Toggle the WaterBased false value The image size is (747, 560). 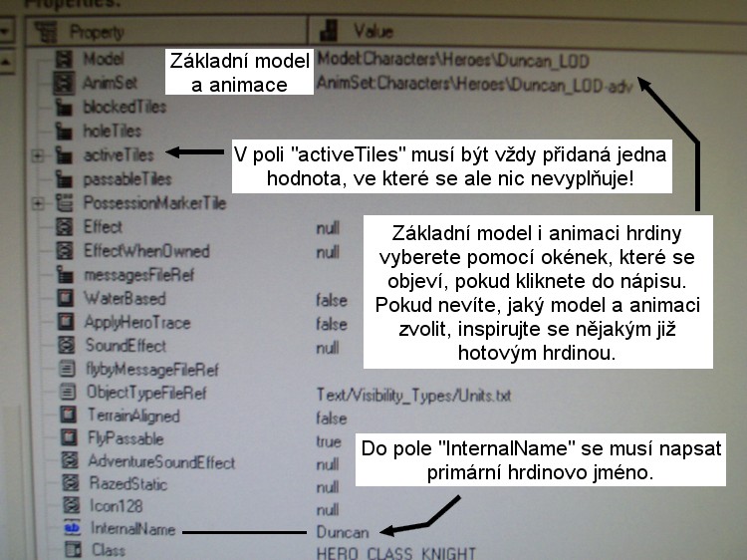click(x=332, y=300)
